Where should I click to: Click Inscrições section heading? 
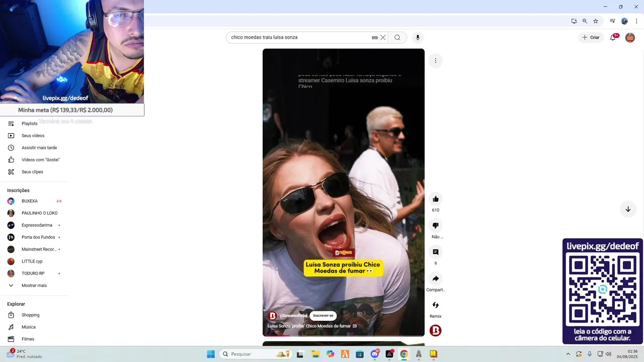pyautogui.click(x=18, y=191)
